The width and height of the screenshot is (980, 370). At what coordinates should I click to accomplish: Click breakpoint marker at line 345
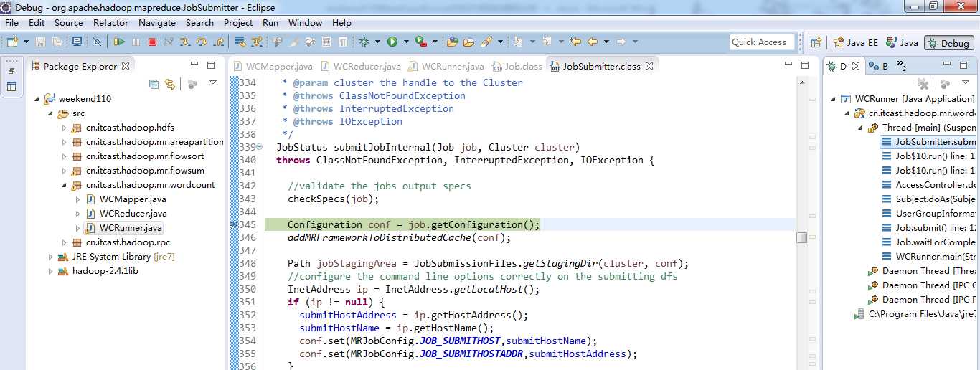tap(233, 224)
